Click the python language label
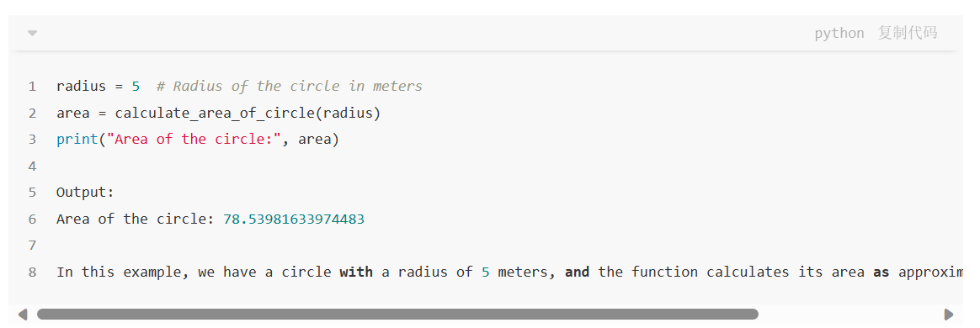 tap(839, 34)
